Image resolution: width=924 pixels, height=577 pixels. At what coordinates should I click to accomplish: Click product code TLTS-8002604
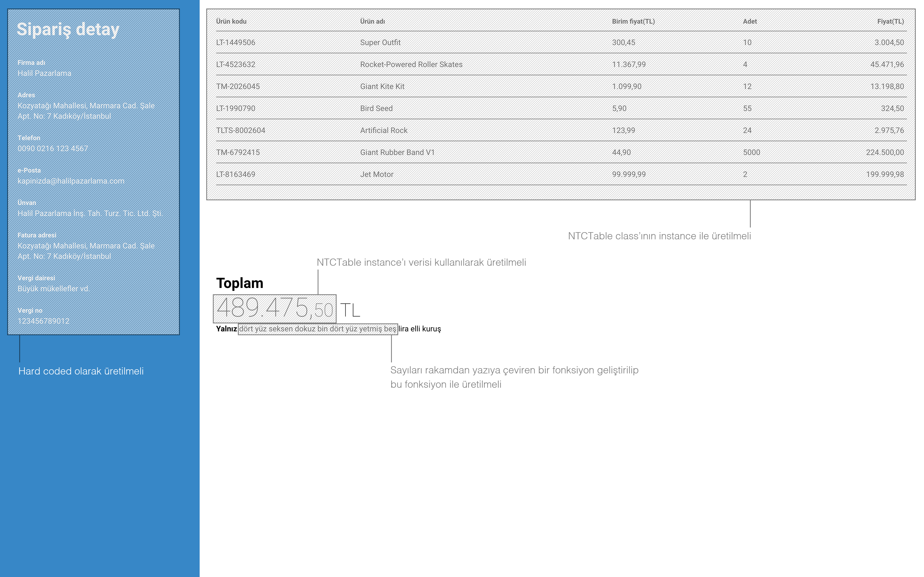click(x=241, y=131)
